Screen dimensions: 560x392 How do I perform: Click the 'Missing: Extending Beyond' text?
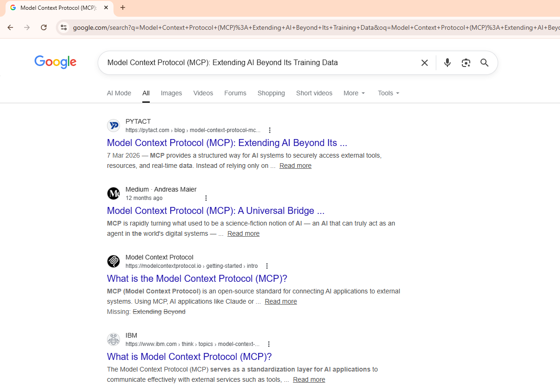(x=146, y=312)
